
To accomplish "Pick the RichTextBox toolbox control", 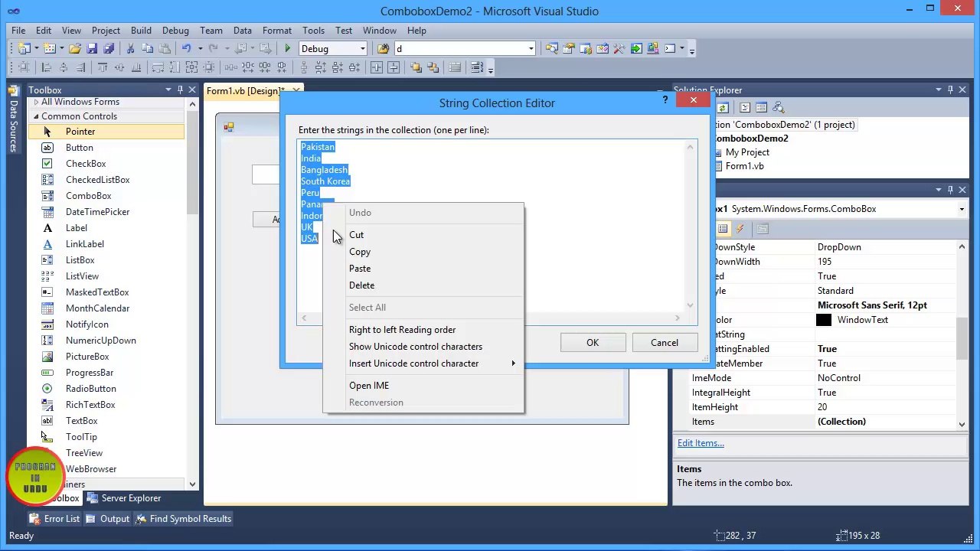I will [x=90, y=405].
